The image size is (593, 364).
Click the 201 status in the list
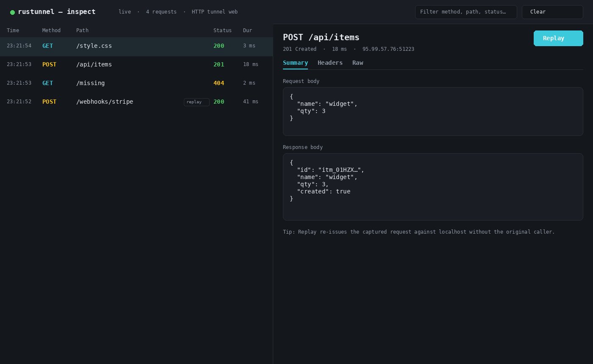[219, 65]
